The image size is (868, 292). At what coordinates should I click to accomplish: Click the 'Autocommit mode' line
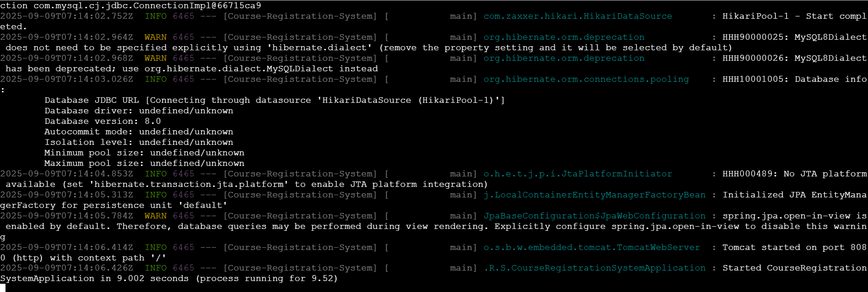[x=139, y=132]
